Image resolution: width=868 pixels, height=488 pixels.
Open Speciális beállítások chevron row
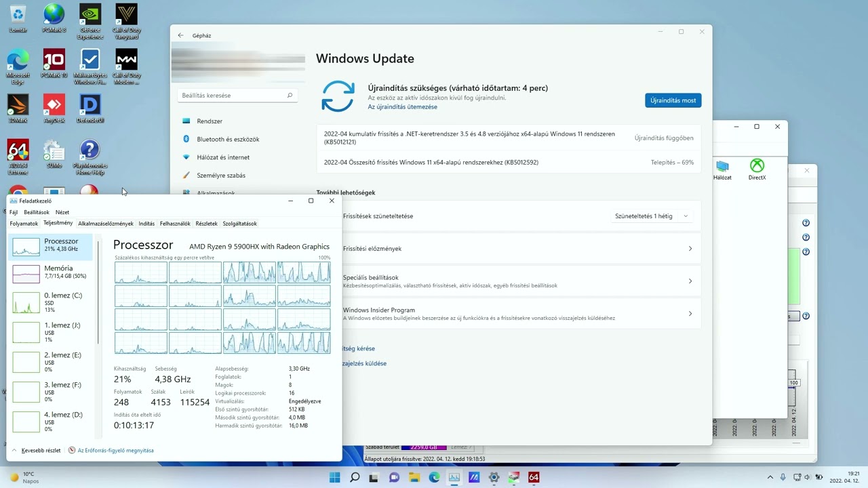click(509, 281)
